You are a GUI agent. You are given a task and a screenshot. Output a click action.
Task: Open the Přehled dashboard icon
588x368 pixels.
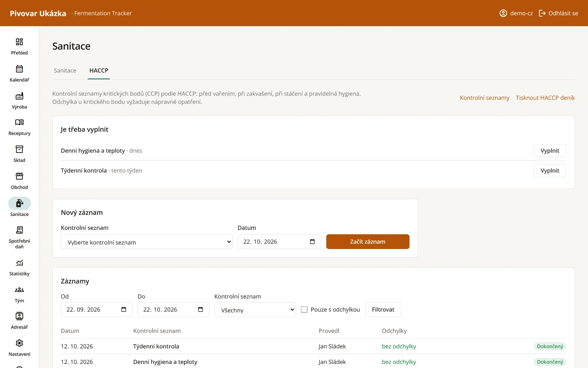pyautogui.click(x=19, y=42)
